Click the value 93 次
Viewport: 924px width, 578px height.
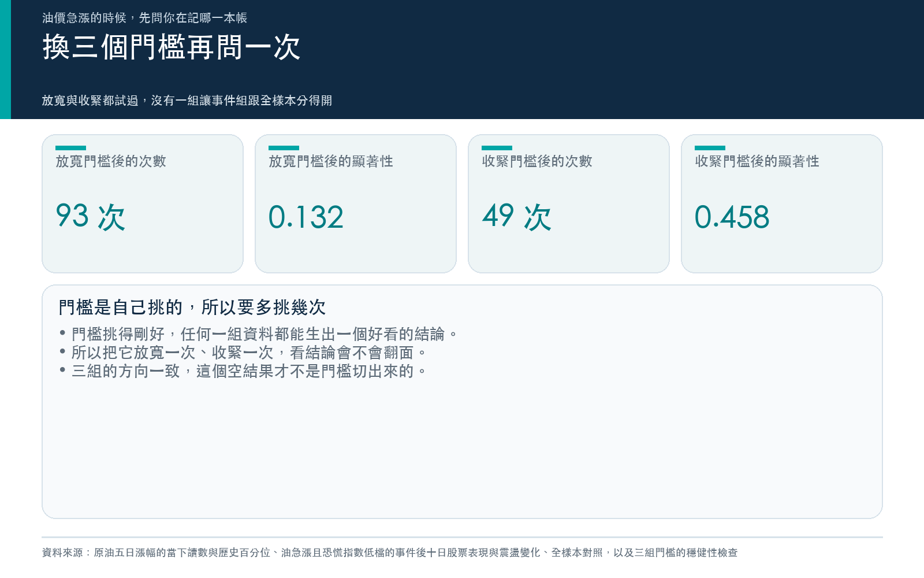(x=90, y=217)
